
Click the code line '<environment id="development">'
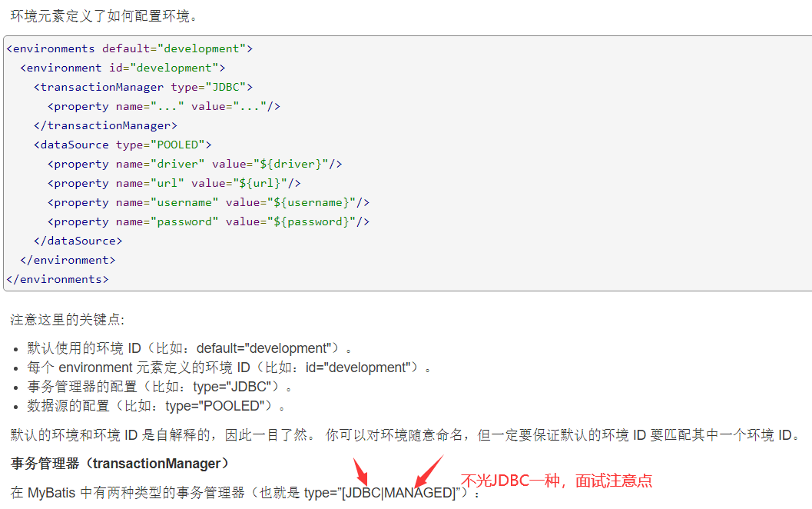[123, 68]
